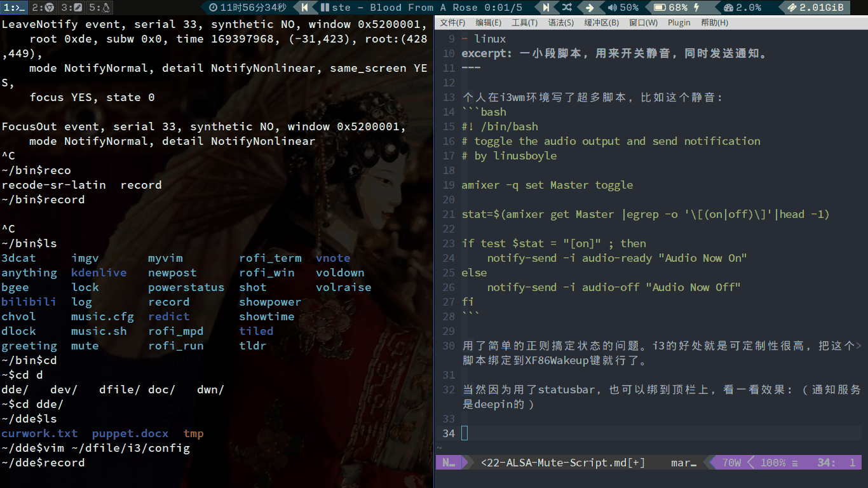Click the right arrow icon in status bar
This screenshot has width=868, height=488.
[590, 8]
